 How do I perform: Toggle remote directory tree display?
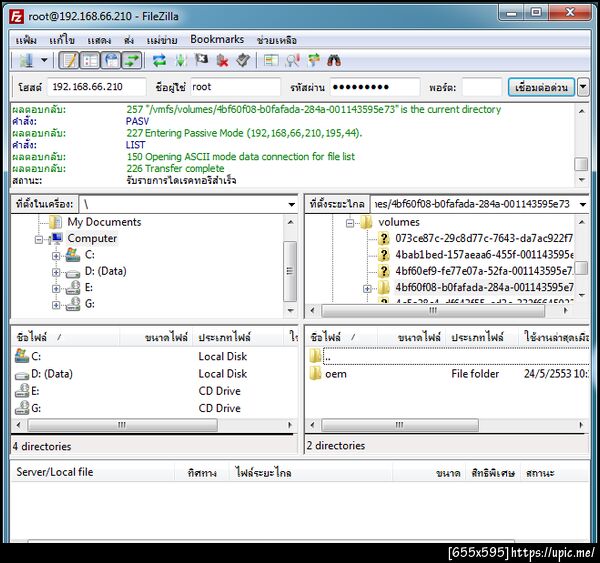pos(111,60)
